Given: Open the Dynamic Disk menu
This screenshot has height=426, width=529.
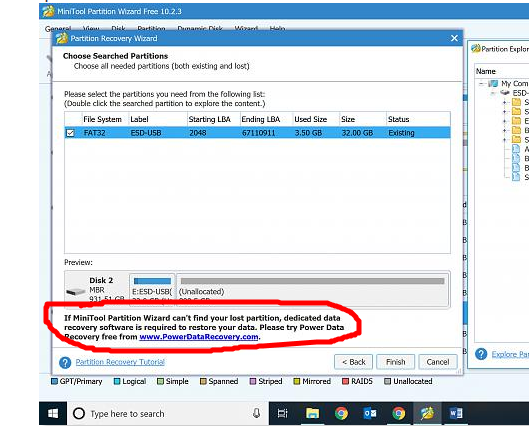Looking at the screenshot, I should pos(200,28).
